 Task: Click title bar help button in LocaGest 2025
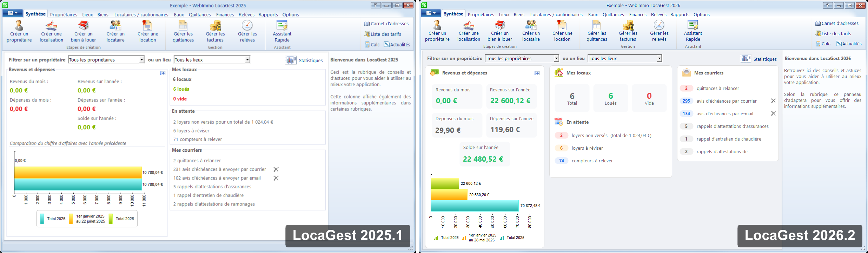coord(376,5)
